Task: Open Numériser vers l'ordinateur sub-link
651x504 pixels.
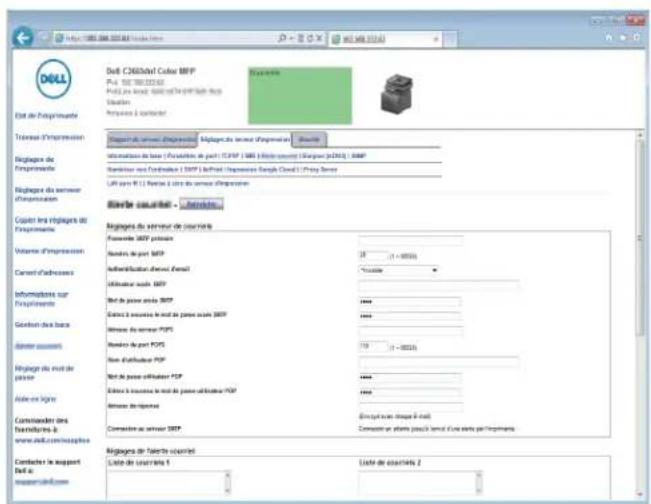Action: pyautogui.click(x=143, y=170)
